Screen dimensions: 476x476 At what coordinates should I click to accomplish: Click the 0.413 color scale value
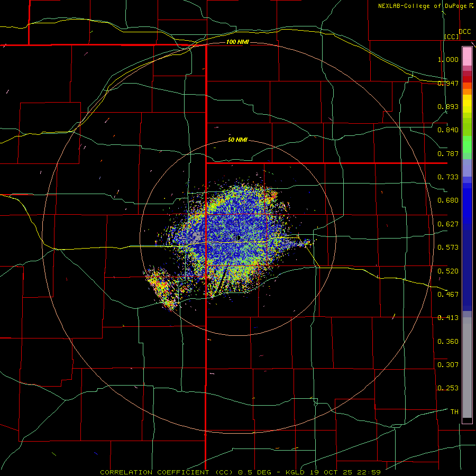(448, 318)
